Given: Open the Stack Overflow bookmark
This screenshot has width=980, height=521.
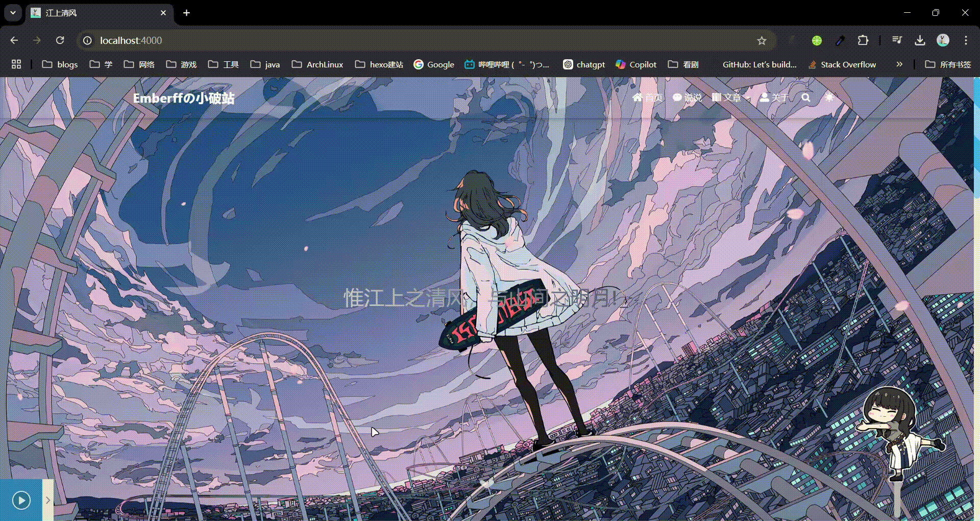Looking at the screenshot, I should click(x=842, y=64).
